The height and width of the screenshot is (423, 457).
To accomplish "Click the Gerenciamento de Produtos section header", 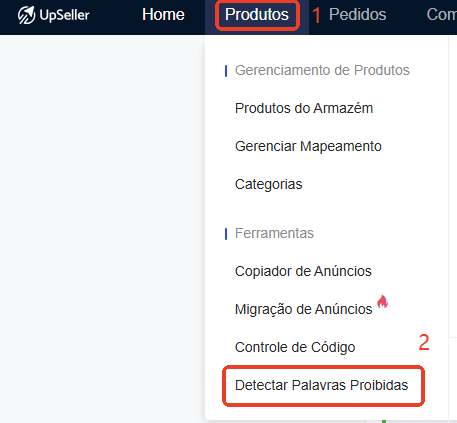I will tap(322, 70).
